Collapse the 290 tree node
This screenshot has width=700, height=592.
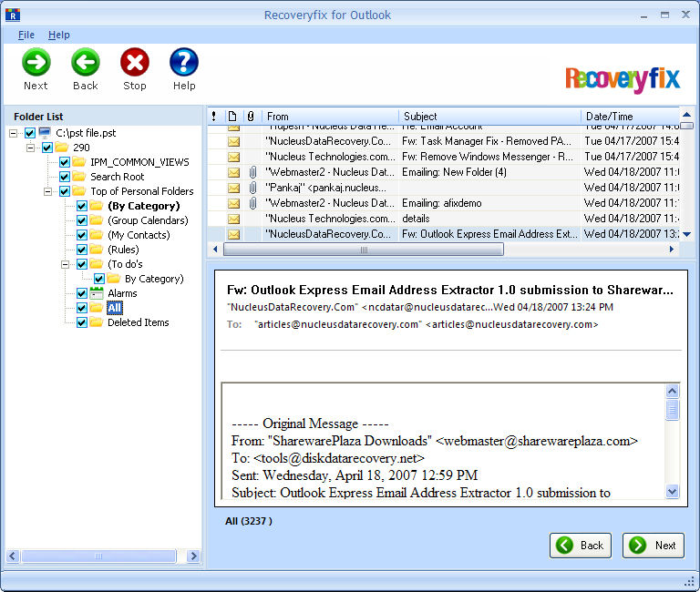(30, 148)
